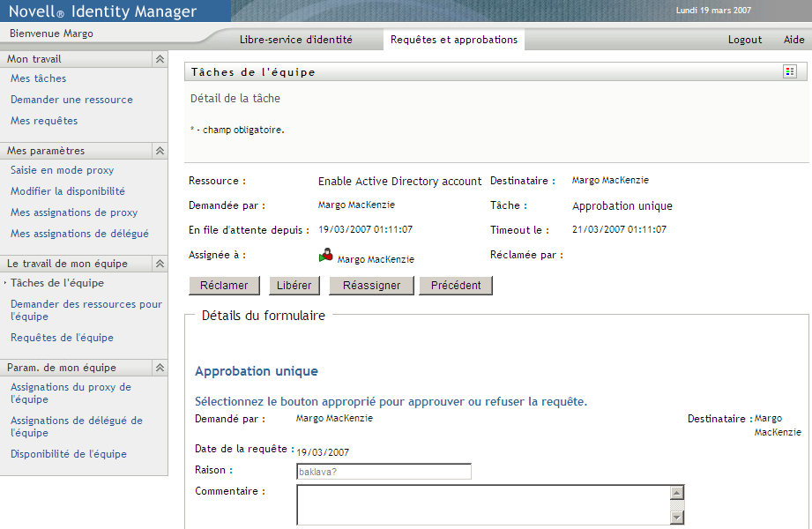
Task: Open Mes requêtes link
Action: [x=44, y=121]
